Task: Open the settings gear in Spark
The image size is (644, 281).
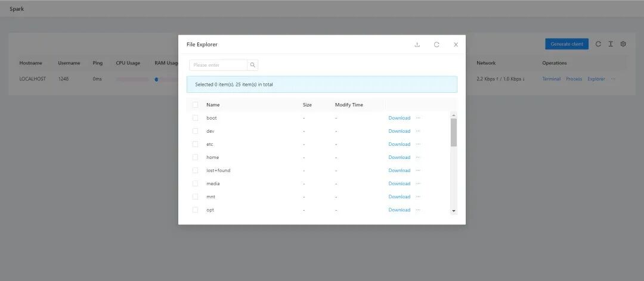Action: [x=623, y=44]
